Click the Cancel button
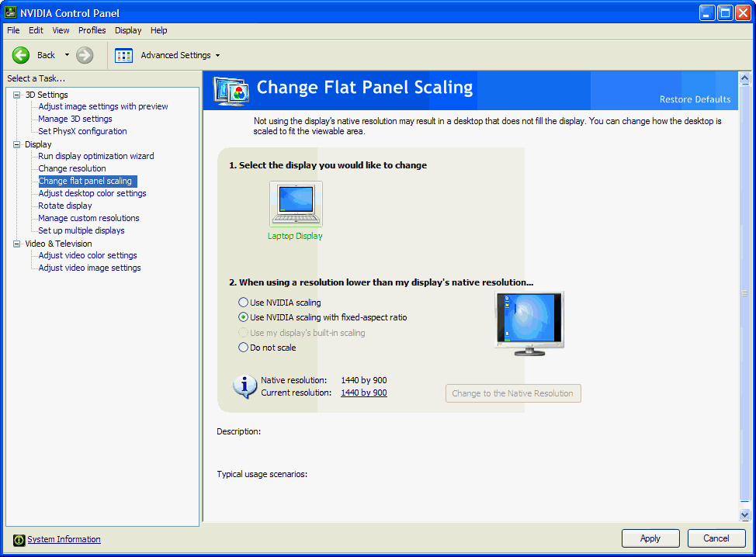 pos(716,538)
